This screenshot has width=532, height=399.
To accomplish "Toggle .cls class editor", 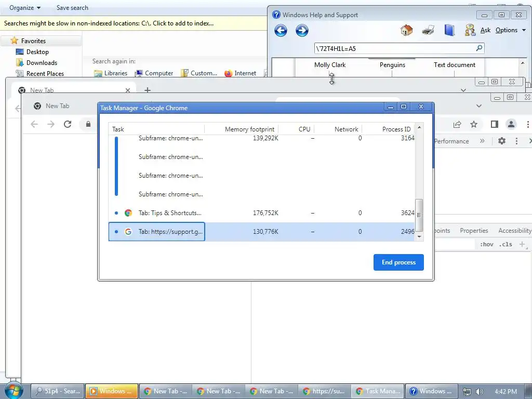I will tap(506, 244).
